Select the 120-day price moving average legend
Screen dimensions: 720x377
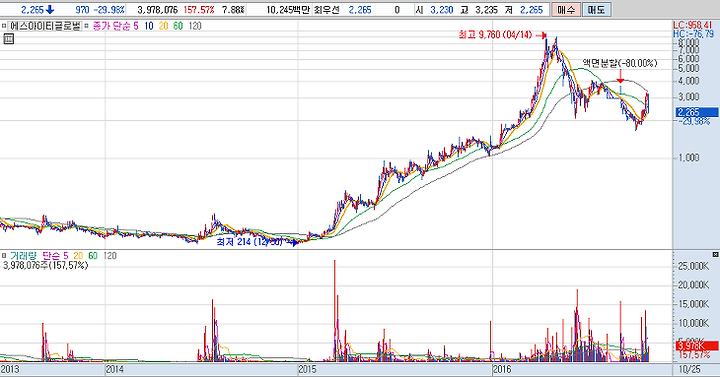pyautogui.click(x=195, y=27)
